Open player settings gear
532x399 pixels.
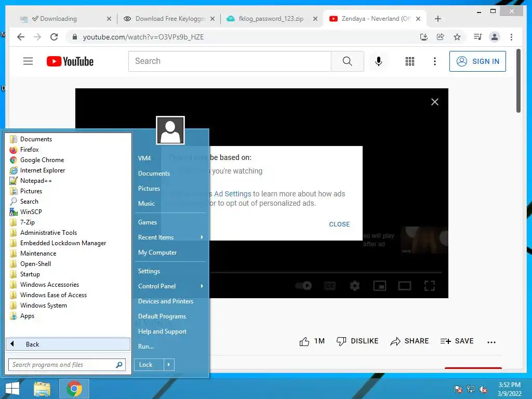coord(354,286)
